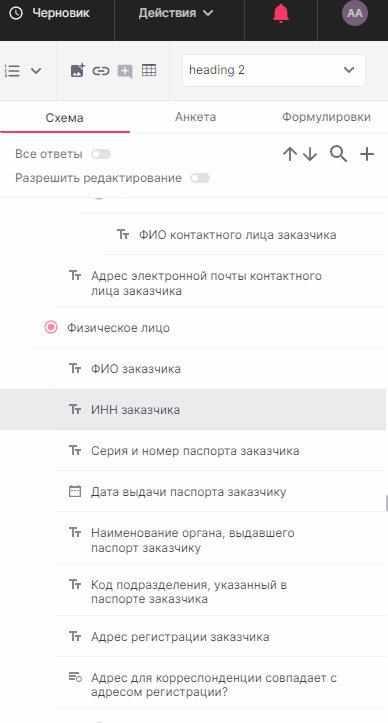This screenshot has width=388, height=723.
Task: Open the 'AA' user avatar
Action: [355, 13]
